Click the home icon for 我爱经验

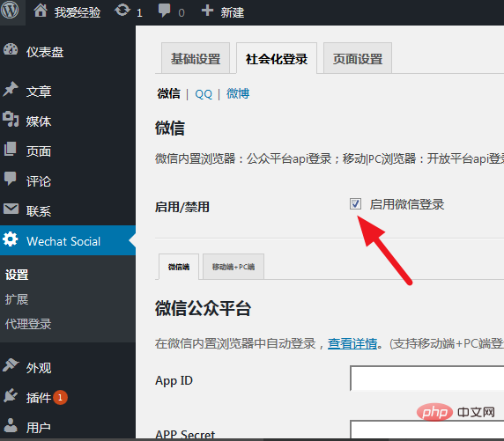[x=41, y=11]
